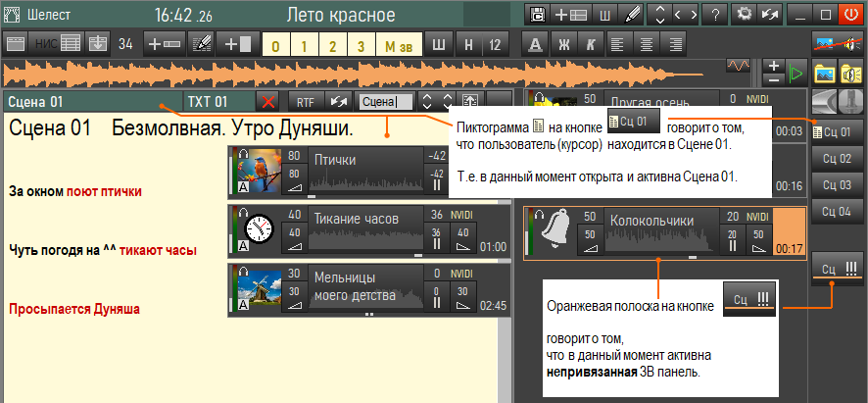Screen dimensions: 868x403
Task: Open settings via the gear icon
Action: click(x=744, y=15)
